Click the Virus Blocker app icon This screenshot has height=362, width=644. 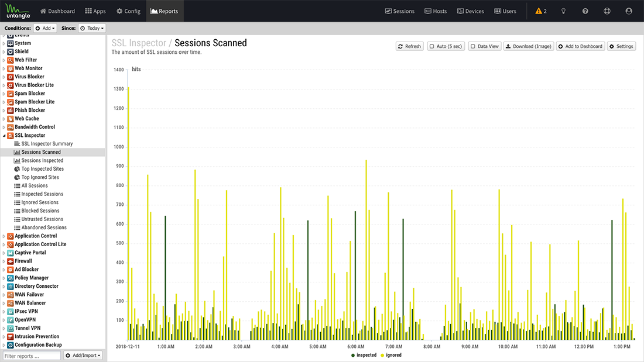11,77
